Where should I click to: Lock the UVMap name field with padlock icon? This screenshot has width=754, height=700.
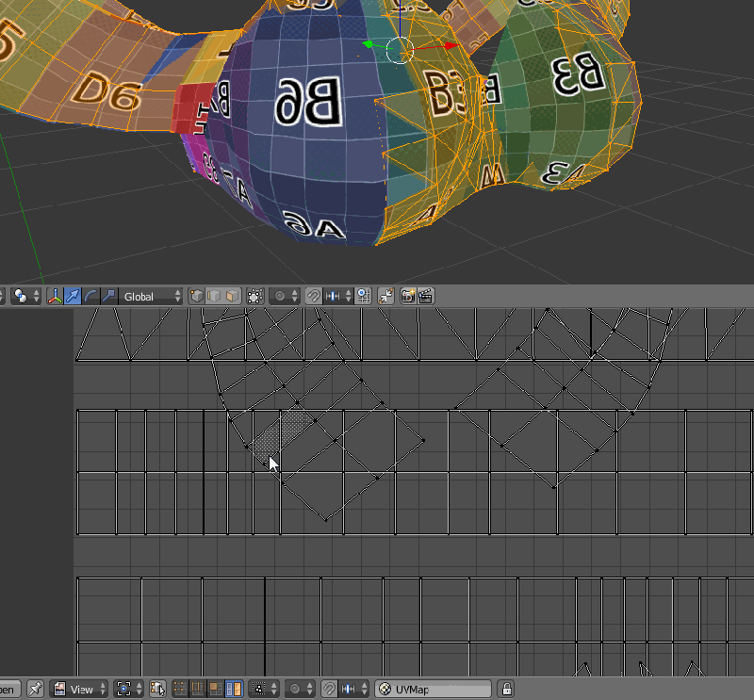click(x=505, y=688)
